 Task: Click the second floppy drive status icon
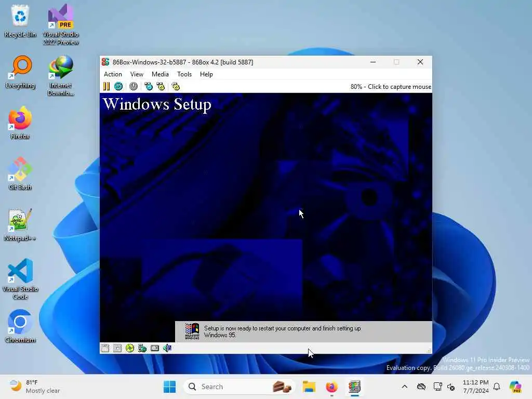point(117,348)
